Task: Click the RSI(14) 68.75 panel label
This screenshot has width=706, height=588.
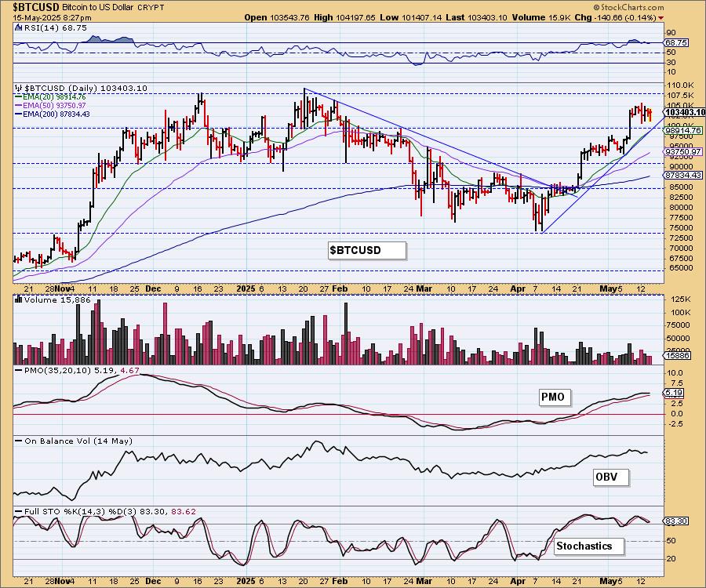Action: [54, 27]
